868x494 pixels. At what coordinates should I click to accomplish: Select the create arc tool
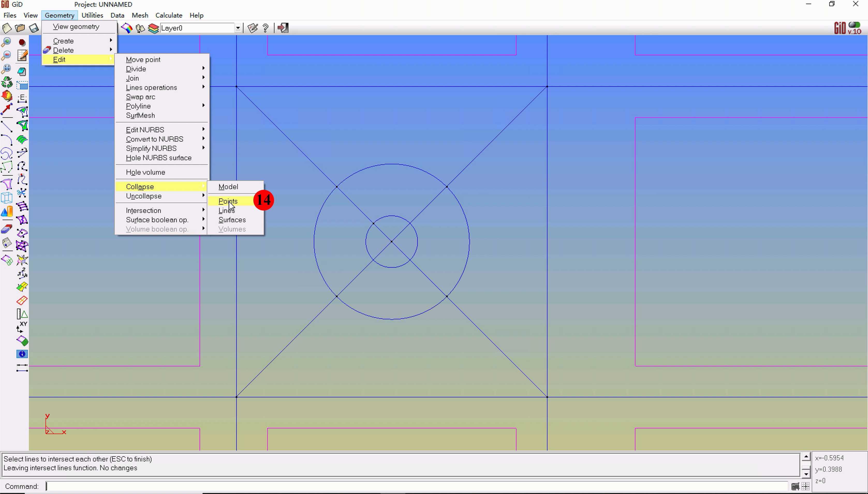click(x=6, y=139)
